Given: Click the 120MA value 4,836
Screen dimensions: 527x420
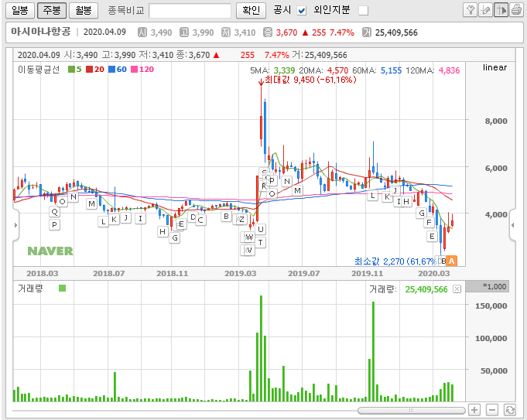Looking at the screenshot, I should pyautogui.click(x=449, y=70).
